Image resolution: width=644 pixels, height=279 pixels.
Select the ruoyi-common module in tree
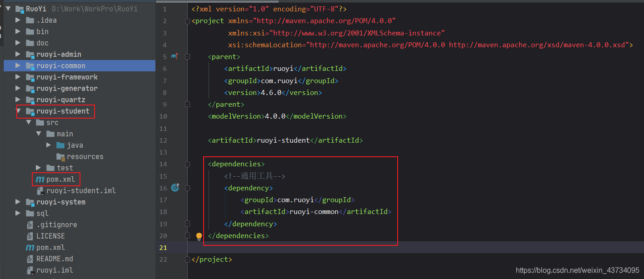click(80, 65)
